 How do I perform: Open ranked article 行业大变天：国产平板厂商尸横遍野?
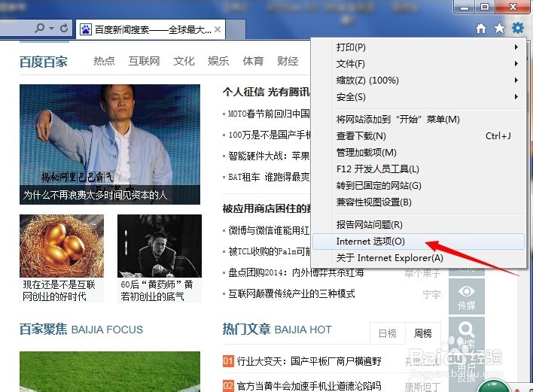pos(309,361)
